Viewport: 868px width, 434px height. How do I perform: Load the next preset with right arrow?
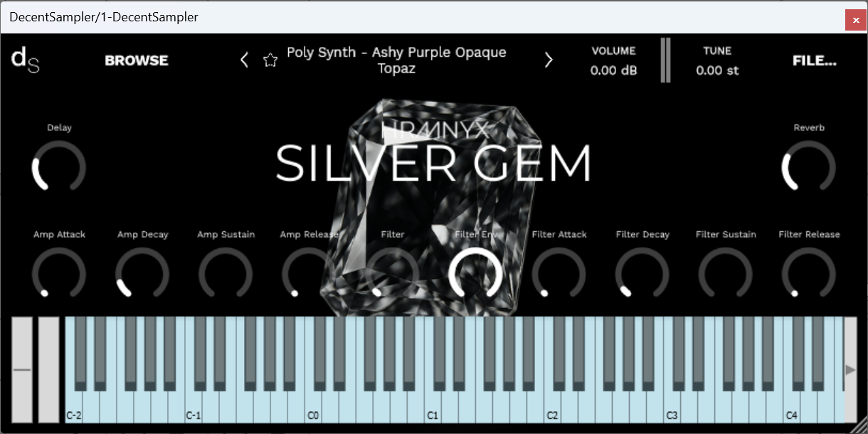tap(549, 60)
